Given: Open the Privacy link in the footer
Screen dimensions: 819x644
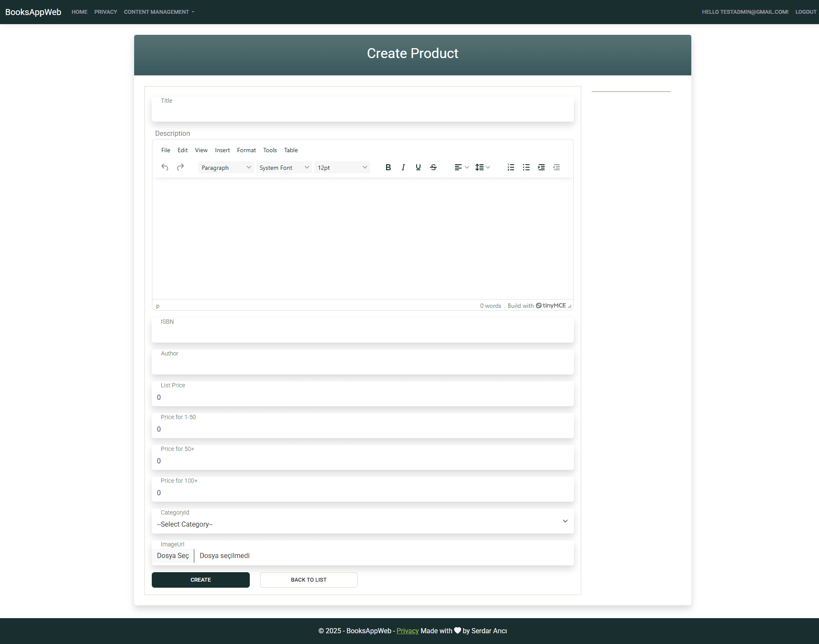Looking at the screenshot, I should [x=408, y=631].
